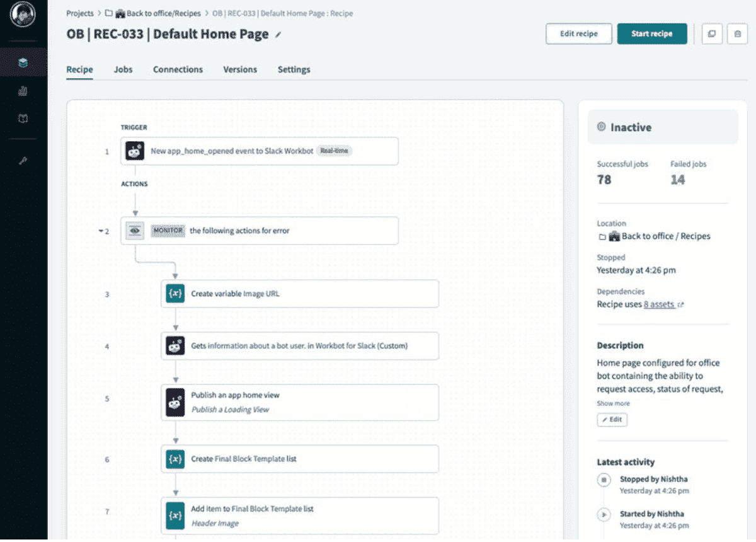Image resolution: width=756 pixels, height=542 pixels.
Task: Select the Monitor following actions for error step
Action: pos(260,231)
